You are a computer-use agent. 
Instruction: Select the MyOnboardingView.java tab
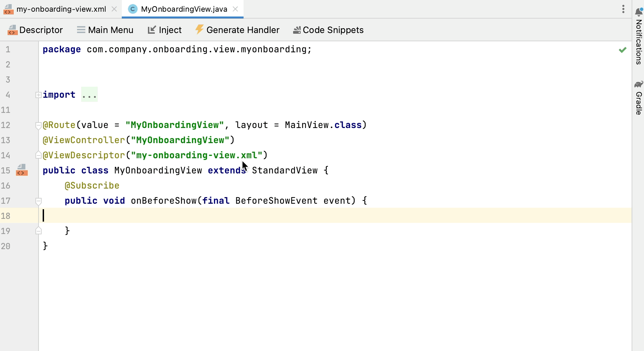[184, 9]
